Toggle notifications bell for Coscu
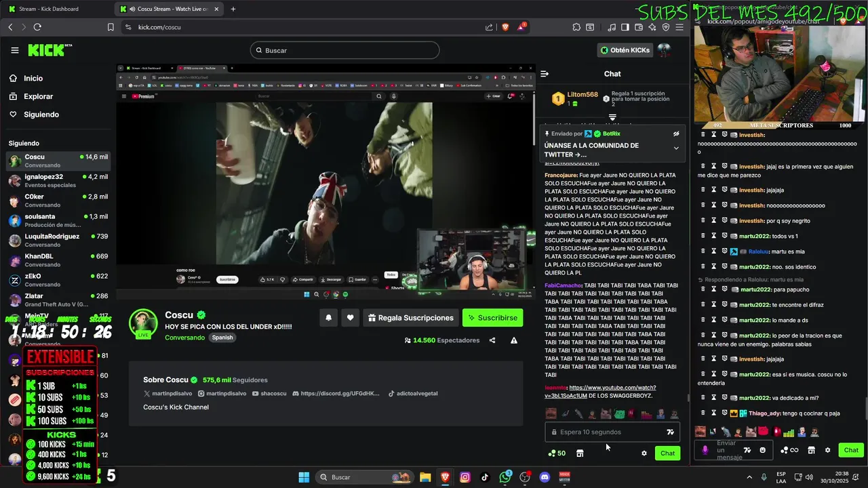 coord(329,318)
